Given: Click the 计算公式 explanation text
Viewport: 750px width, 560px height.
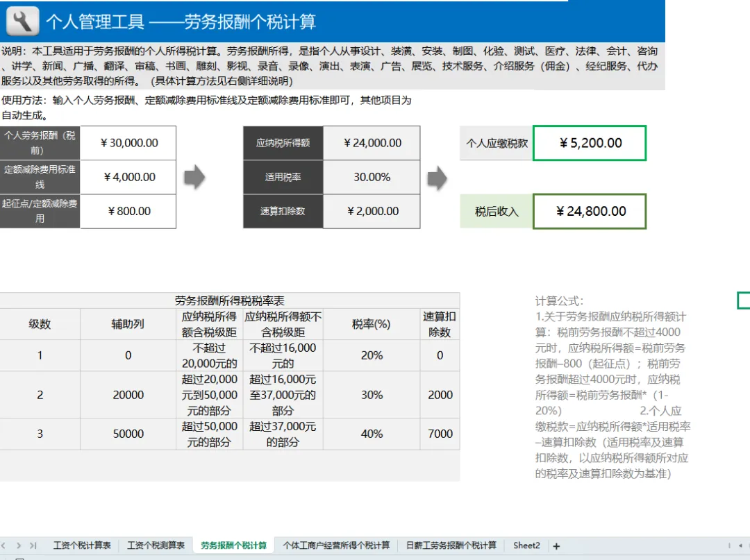Looking at the screenshot, I should click(x=612, y=387).
